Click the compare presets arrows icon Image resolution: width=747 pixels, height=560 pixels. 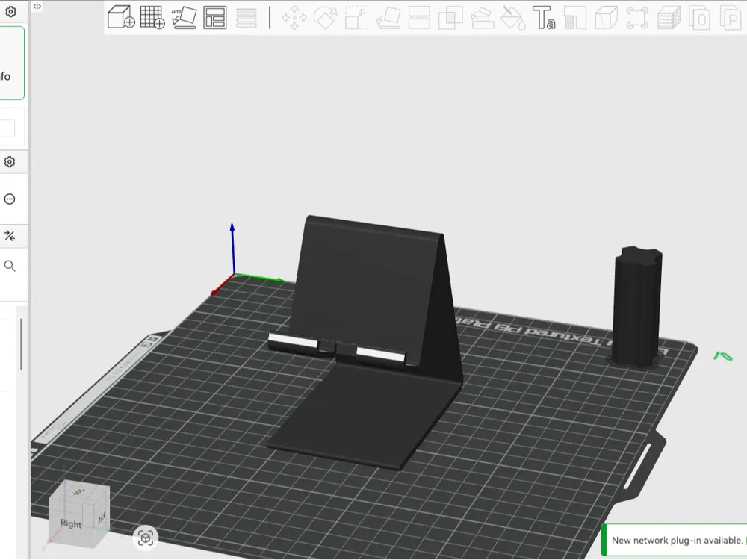(10, 235)
